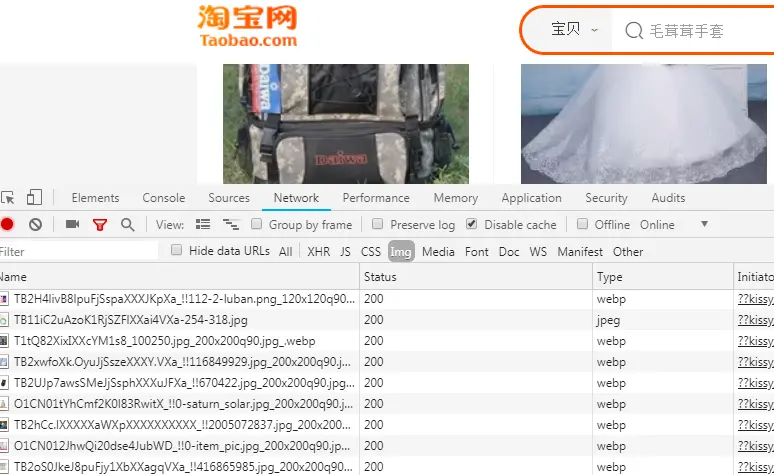Image resolution: width=774 pixels, height=475 pixels.
Task: Select request T1tQ82XixIXXcYM1s8_100250.jpg_200x200q90.jpg_.webp
Action: 164,341
